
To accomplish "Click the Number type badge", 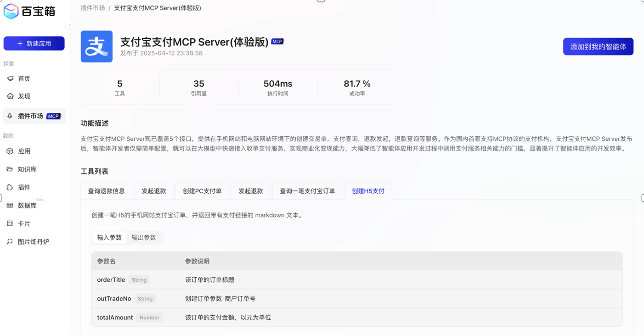I will coord(149,317).
